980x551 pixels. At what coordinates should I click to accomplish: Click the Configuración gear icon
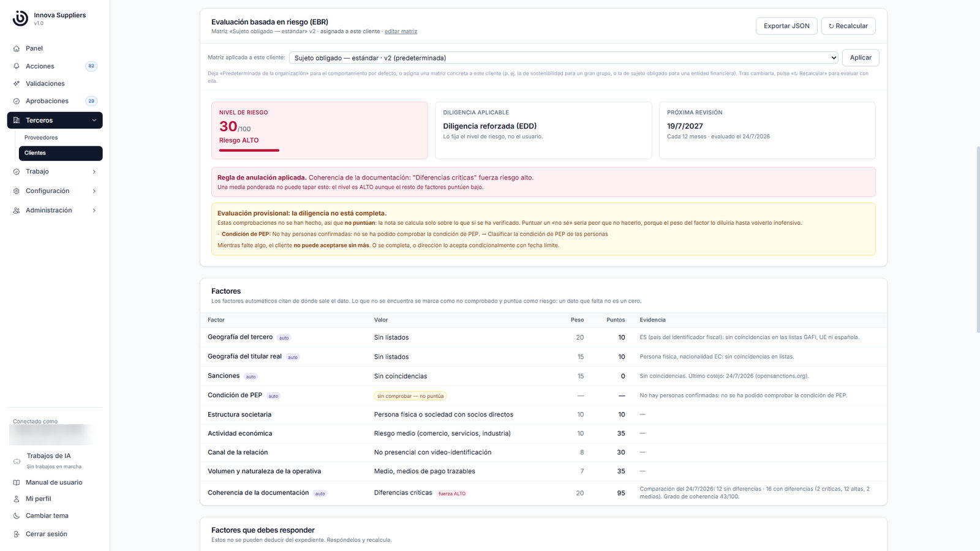pyautogui.click(x=17, y=191)
